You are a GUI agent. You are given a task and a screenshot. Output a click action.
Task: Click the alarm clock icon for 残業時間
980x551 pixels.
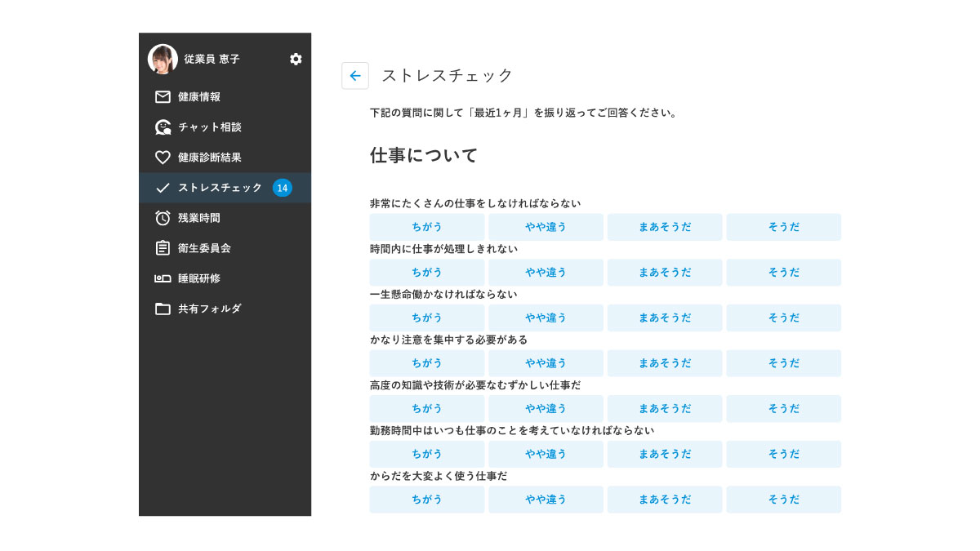pyautogui.click(x=163, y=218)
